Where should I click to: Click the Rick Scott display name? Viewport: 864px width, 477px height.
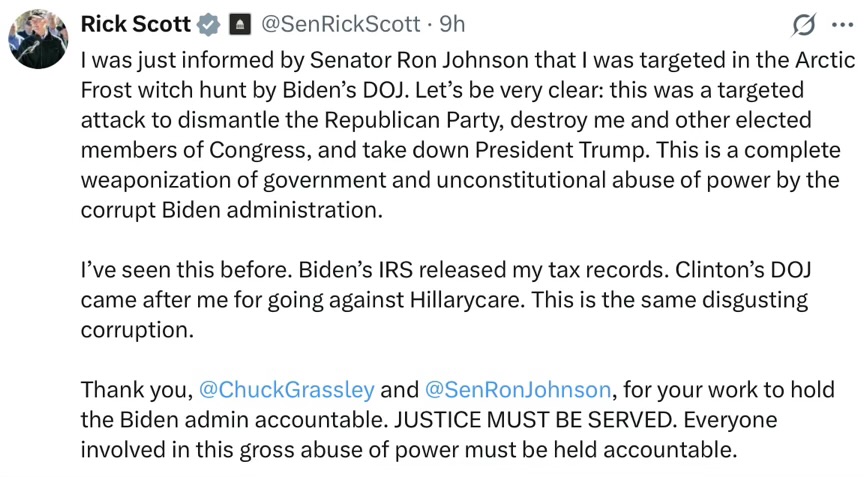(x=135, y=23)
